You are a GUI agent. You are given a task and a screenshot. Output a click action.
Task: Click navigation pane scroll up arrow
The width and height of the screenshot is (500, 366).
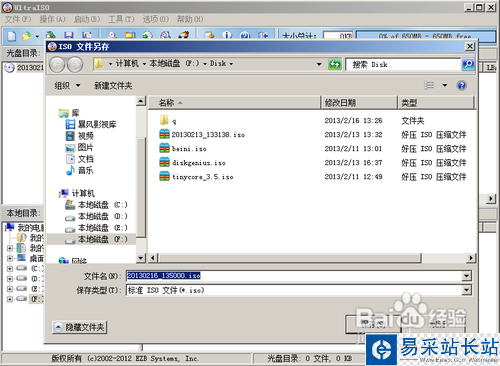click(141, 101)
